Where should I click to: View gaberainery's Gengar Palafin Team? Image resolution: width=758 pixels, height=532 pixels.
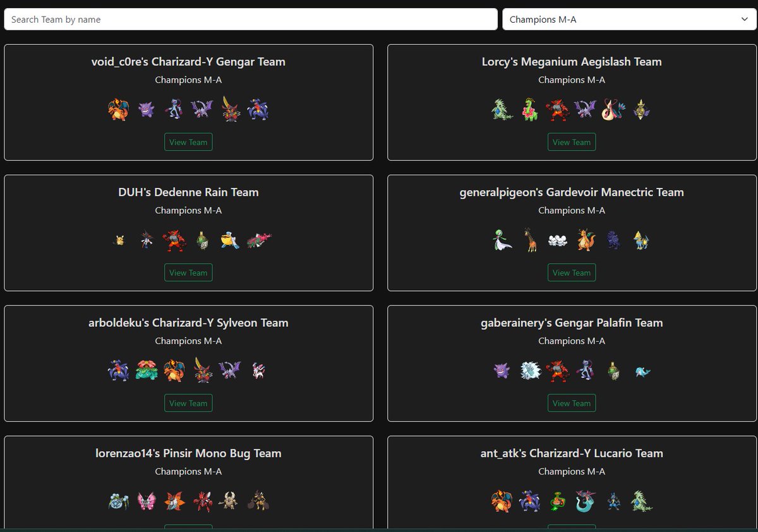coord(572,403)
